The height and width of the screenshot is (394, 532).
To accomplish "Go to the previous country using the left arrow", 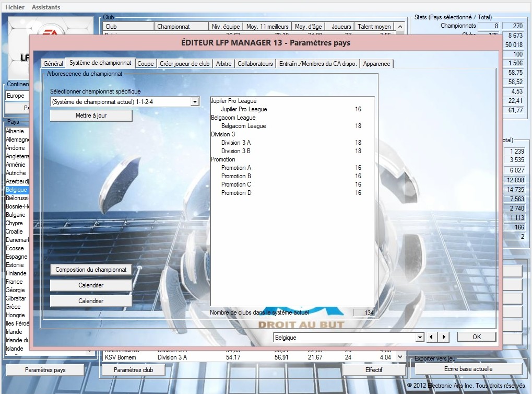I will [x=431, y=337].
